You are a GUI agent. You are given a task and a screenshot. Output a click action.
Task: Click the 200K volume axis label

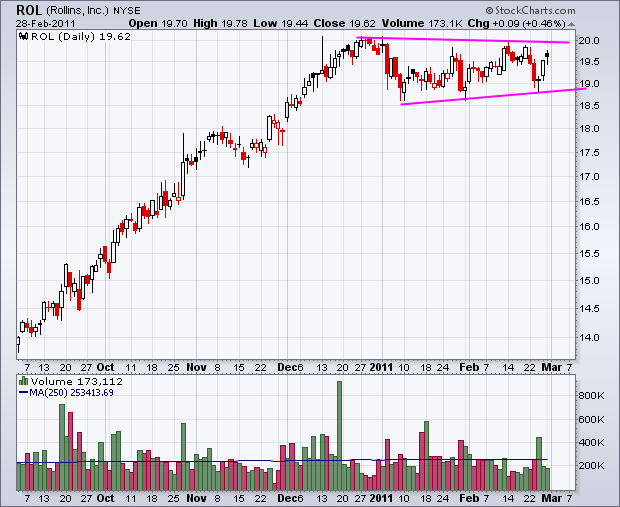pos(592,465)
